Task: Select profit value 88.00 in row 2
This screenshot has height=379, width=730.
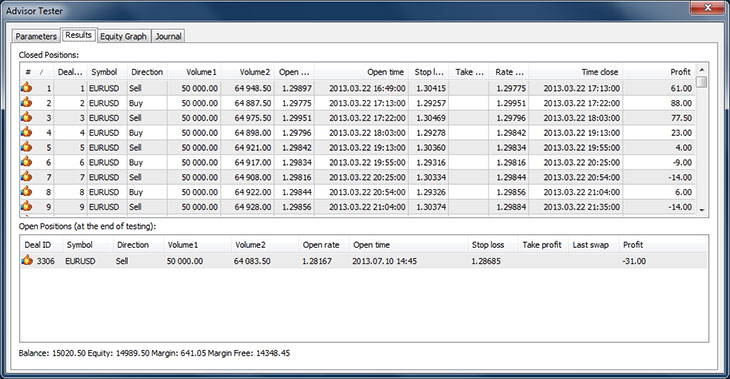Action: click(x=682, y=103)
